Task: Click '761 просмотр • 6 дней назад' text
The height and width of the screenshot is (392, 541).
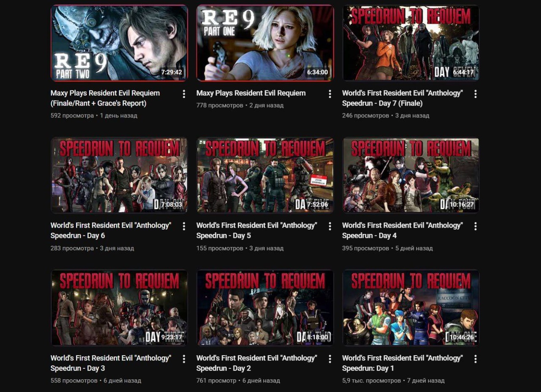Action: (238, 381)
